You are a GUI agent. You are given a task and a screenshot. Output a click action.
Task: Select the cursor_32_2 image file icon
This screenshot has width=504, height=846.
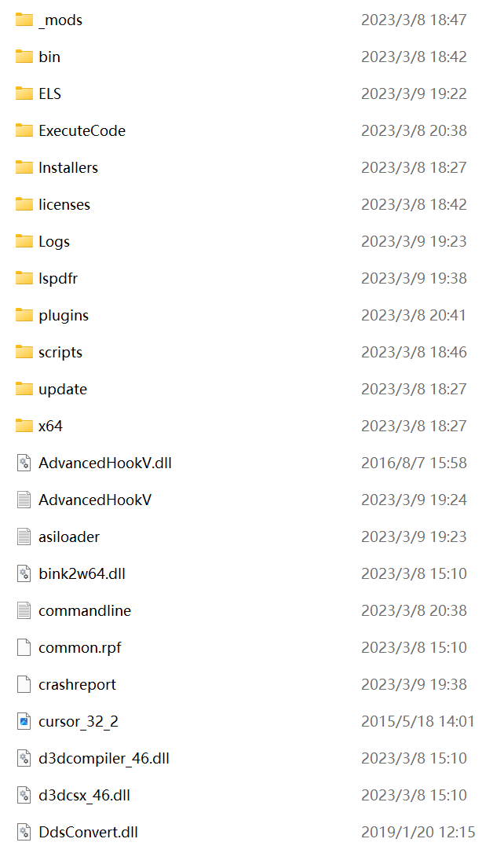(x=24, y=721)
